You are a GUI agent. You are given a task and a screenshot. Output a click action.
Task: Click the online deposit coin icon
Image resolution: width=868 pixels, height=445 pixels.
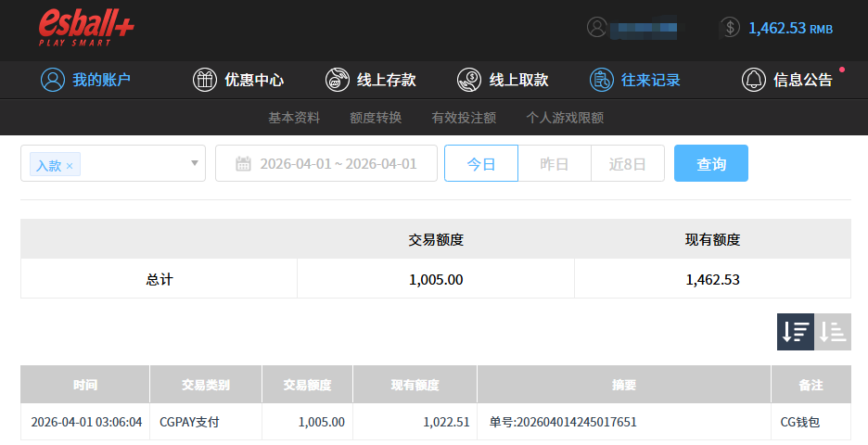coord(337,80)
